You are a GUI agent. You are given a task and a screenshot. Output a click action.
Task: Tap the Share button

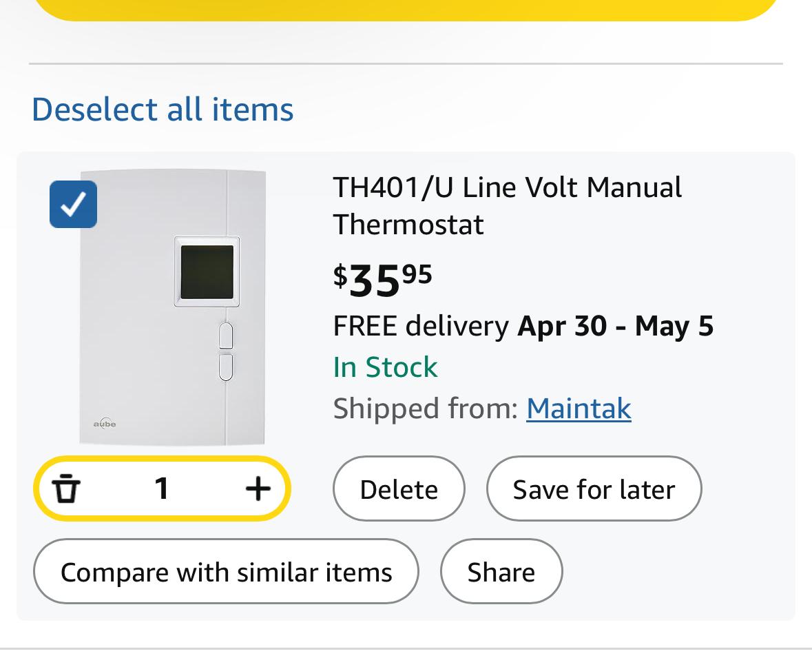501,571
